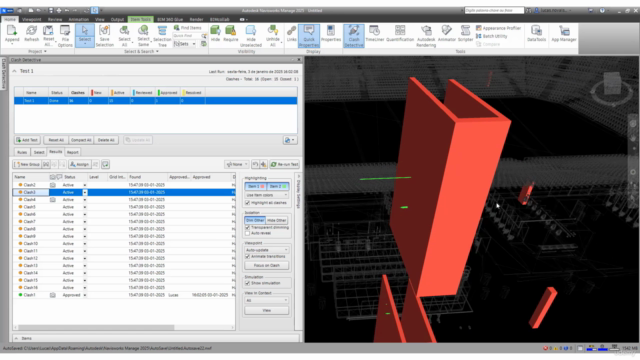Toggle the Hide Other isolation button
Image resolution: width=640 pixels, height=360 pixels.
pos(277,220)
